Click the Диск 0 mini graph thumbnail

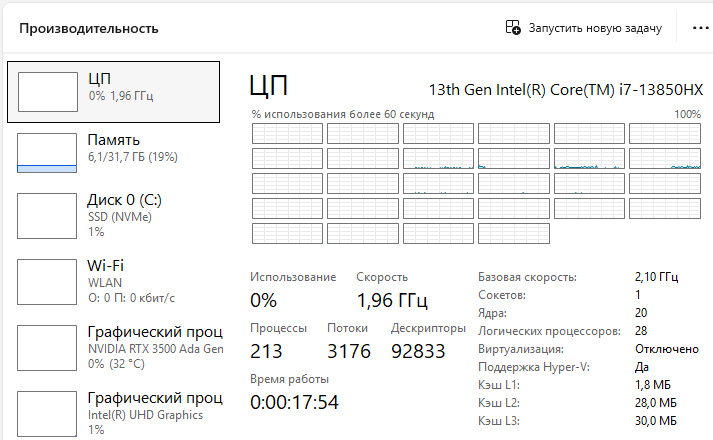[47, 216]
